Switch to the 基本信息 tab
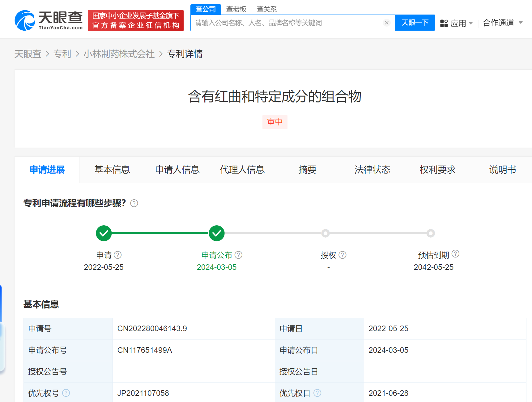The image size is (532, 402). (112, 170)
